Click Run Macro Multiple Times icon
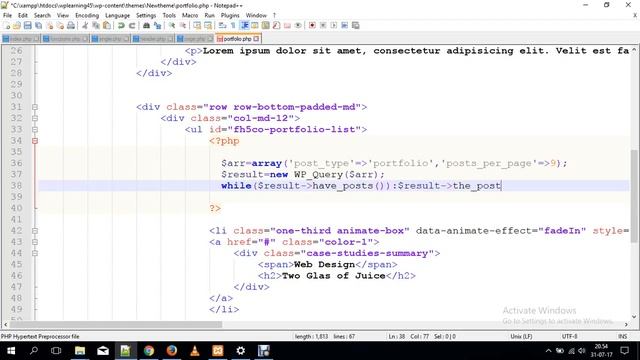The image size is (640, 360). click(x=344, y=25)
